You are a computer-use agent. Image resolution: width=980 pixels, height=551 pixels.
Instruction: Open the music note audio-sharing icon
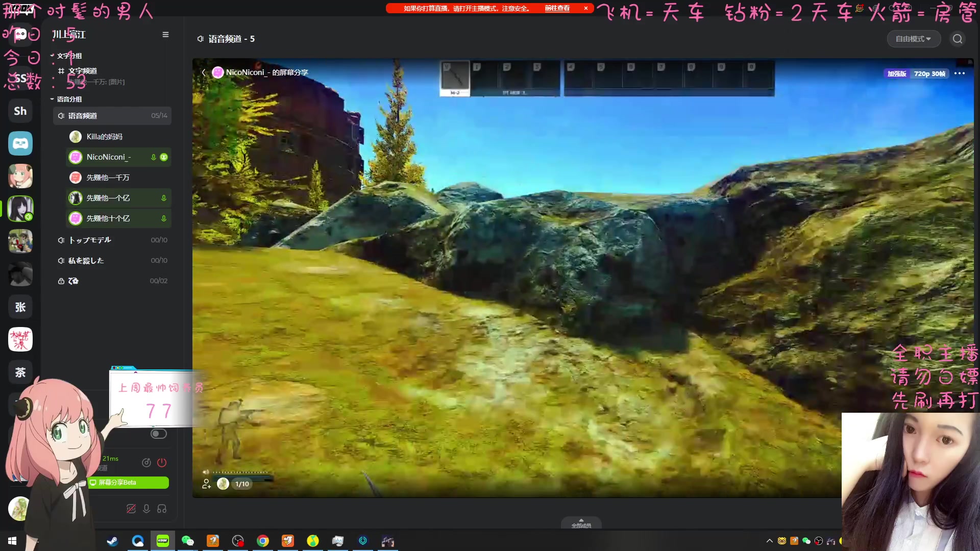pyautogui.click(x=146, y=463)
